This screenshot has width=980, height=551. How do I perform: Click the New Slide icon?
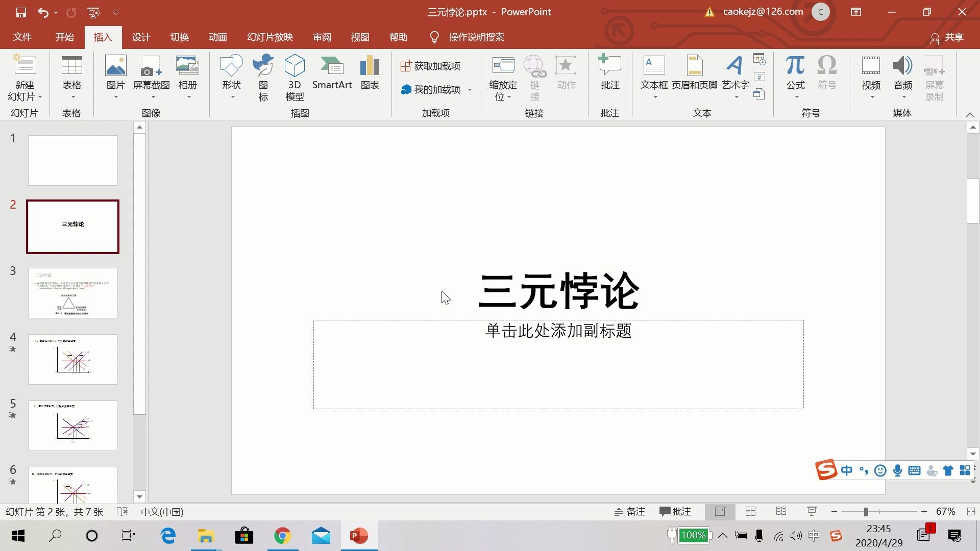click(x=24, y=65)
